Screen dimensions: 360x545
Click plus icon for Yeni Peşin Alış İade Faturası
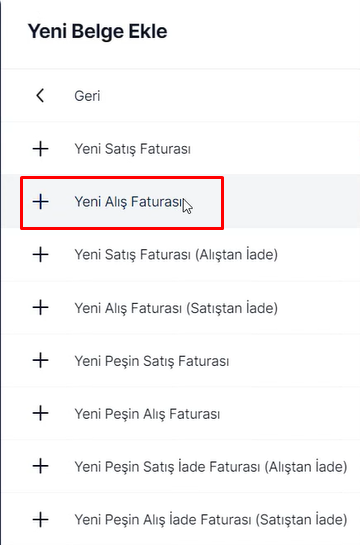point(40,520)
